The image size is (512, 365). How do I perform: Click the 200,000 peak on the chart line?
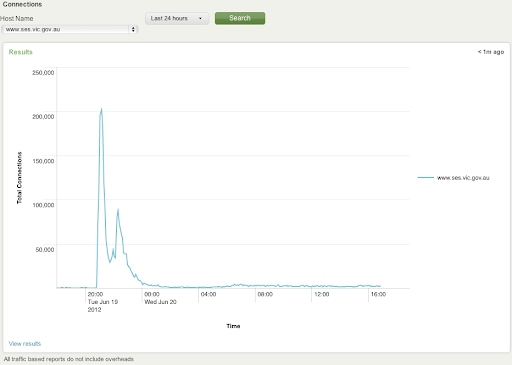(x=101, y=109)
